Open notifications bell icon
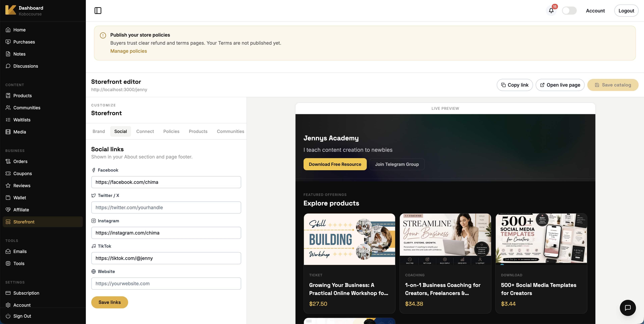Image resolution: width=644 pixels, height=324 pixels. [x=551, y=11]
